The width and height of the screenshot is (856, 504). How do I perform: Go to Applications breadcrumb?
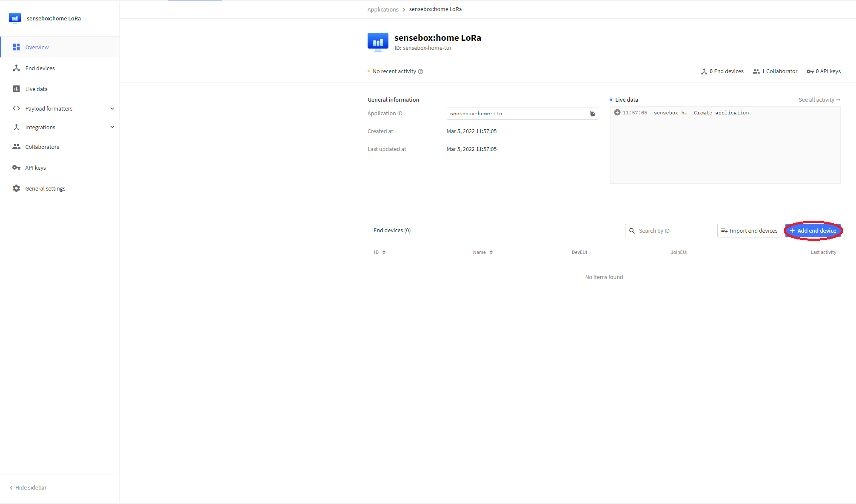click(382, 9)
